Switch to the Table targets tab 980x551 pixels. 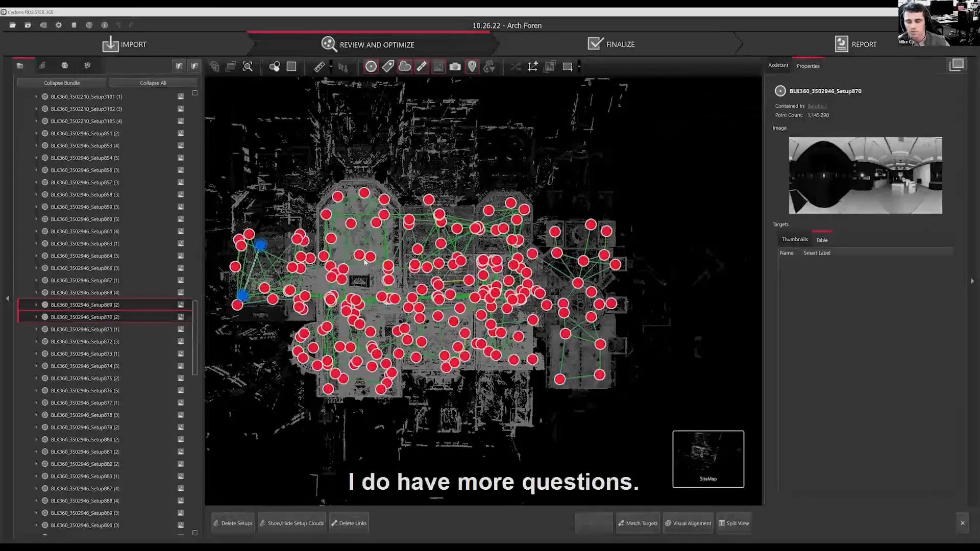click(822, 240)
